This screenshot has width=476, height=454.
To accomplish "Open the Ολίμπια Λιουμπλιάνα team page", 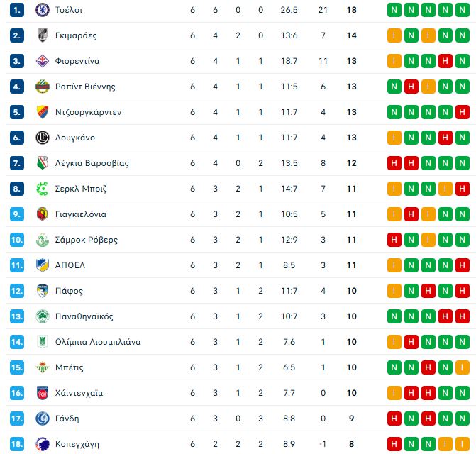I will click(97, 342).
